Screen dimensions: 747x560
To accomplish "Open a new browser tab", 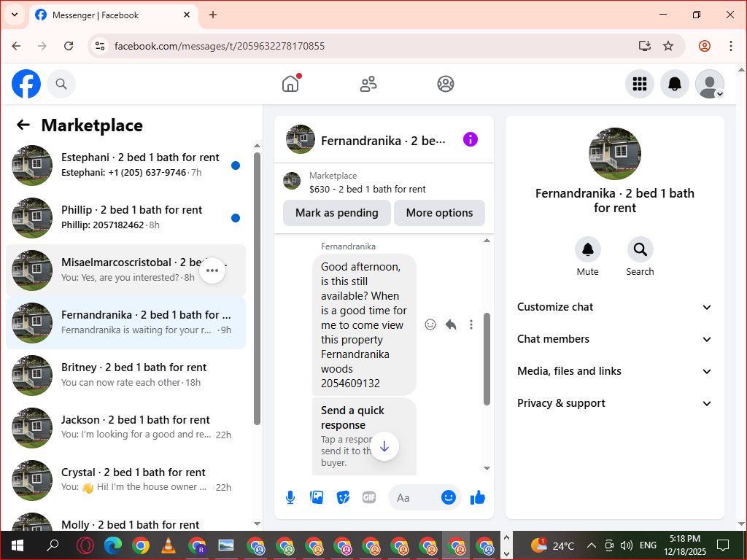I will [213, 15].
